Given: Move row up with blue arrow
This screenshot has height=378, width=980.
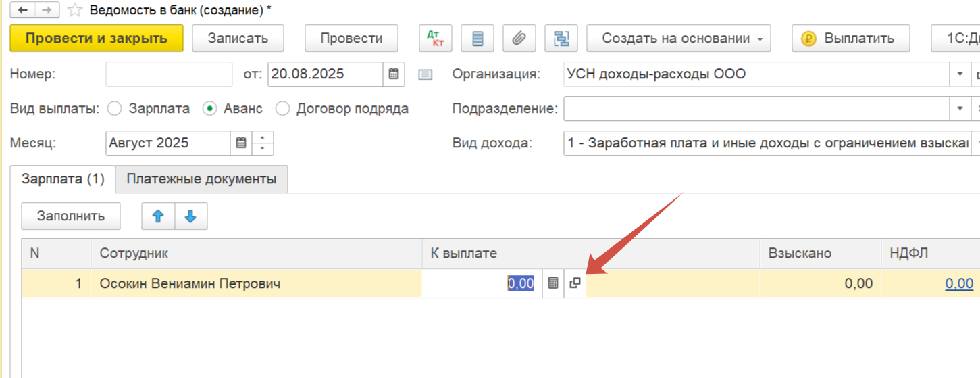Looking at the screenshot, I should click(158, 216).
